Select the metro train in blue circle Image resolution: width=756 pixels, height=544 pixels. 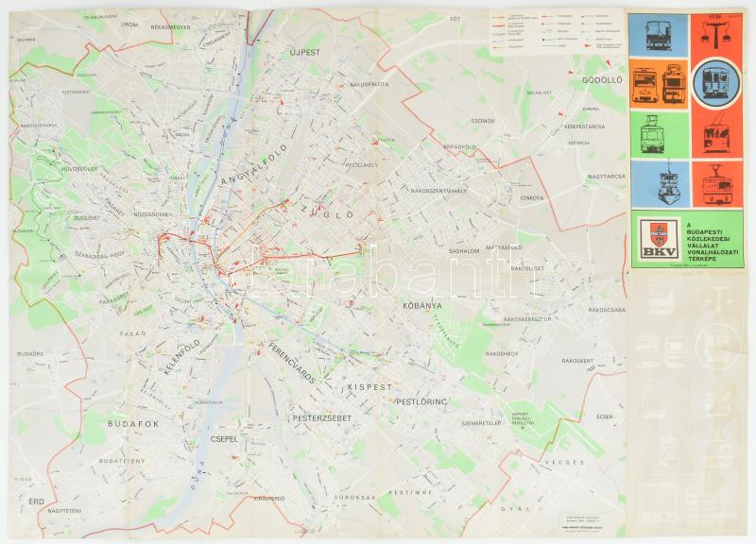click(716, 85)
